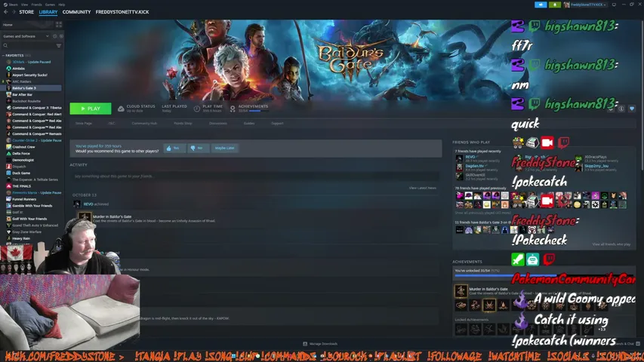Select Airport Security Sucks! in the list
644x362 pixels.
[x=29, y=75]
